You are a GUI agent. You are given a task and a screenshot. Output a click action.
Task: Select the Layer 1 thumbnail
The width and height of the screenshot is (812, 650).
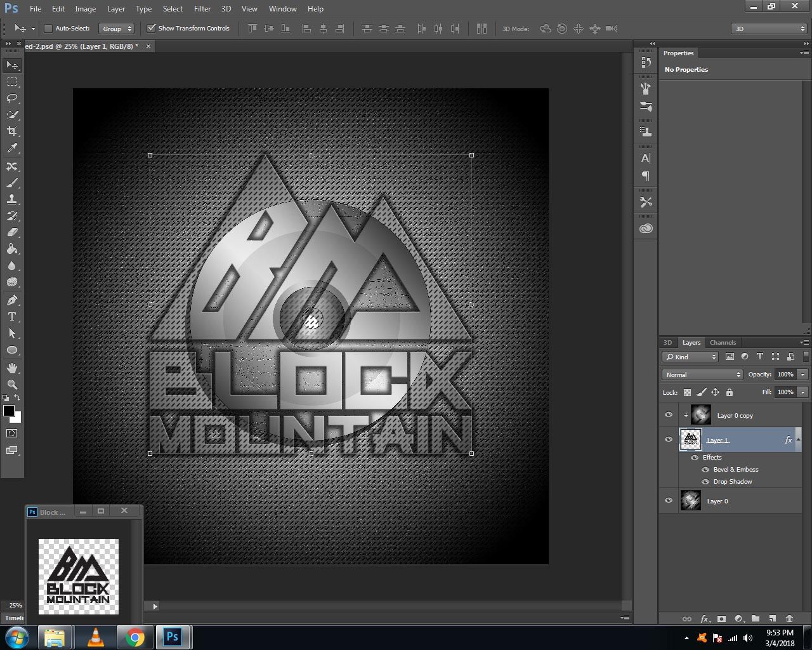point(691,439)
